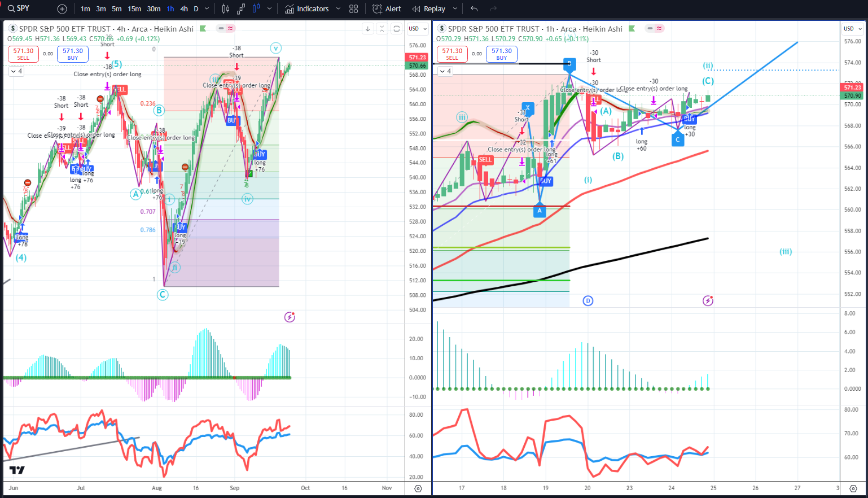
Task: Toggle the gray dash pill on the 4h chart
Action: [x=221, y=28]
